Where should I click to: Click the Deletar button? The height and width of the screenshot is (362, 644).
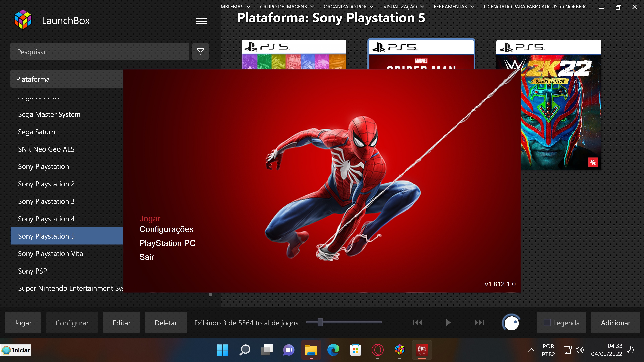(166, 323)
